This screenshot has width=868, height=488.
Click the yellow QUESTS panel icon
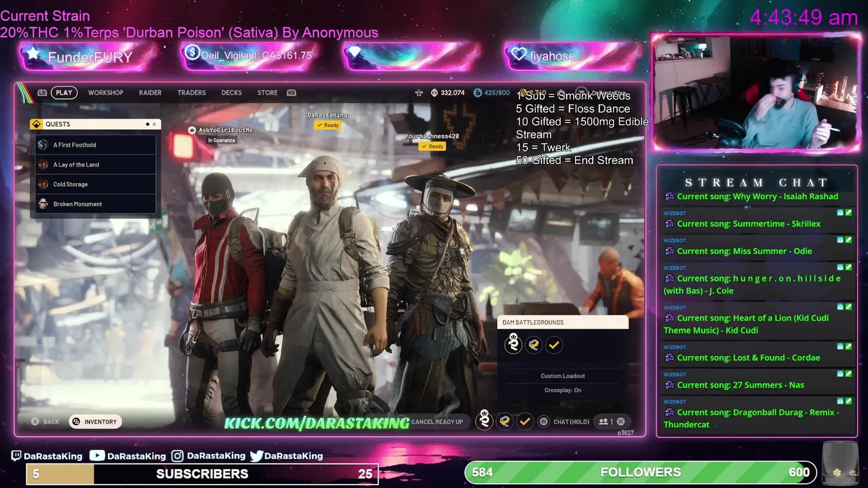point(37,124)
